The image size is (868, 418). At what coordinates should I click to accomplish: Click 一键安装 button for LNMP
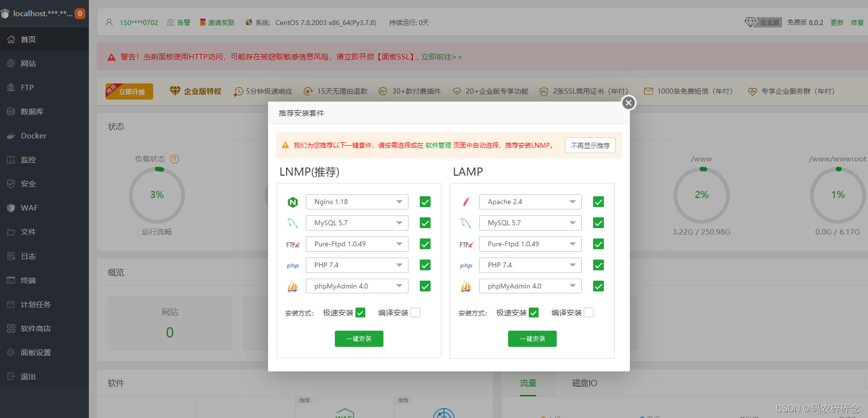click(359, 339)
